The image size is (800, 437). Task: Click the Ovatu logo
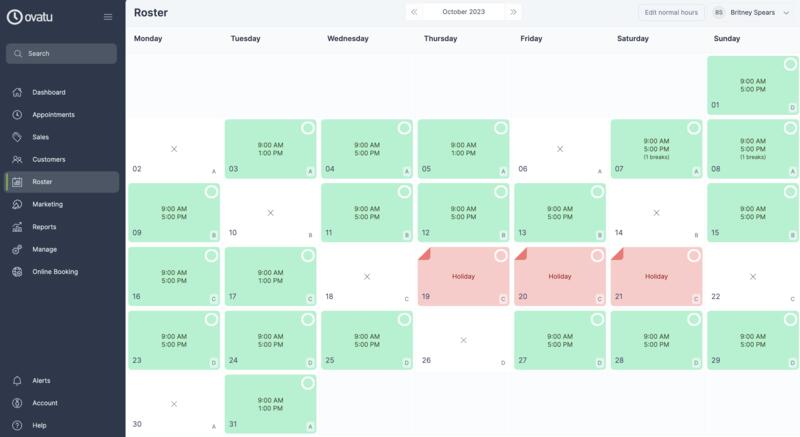point(30,17)
